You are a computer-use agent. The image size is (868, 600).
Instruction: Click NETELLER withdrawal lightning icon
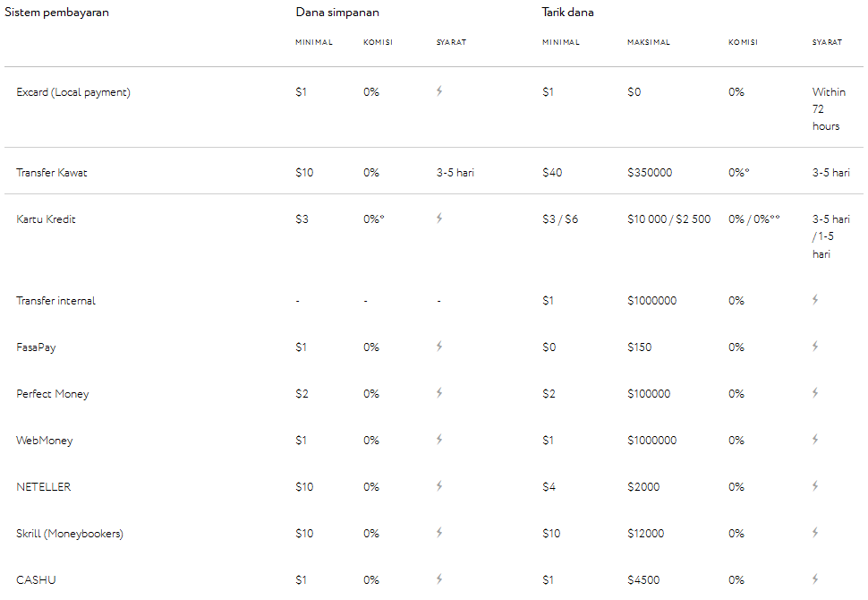(815, 486)
